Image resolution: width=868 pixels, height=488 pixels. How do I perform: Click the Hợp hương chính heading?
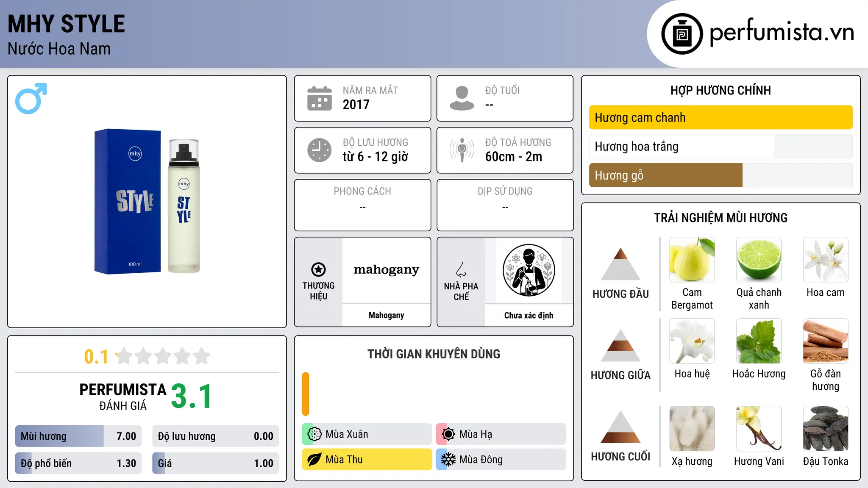coord(721,90)
